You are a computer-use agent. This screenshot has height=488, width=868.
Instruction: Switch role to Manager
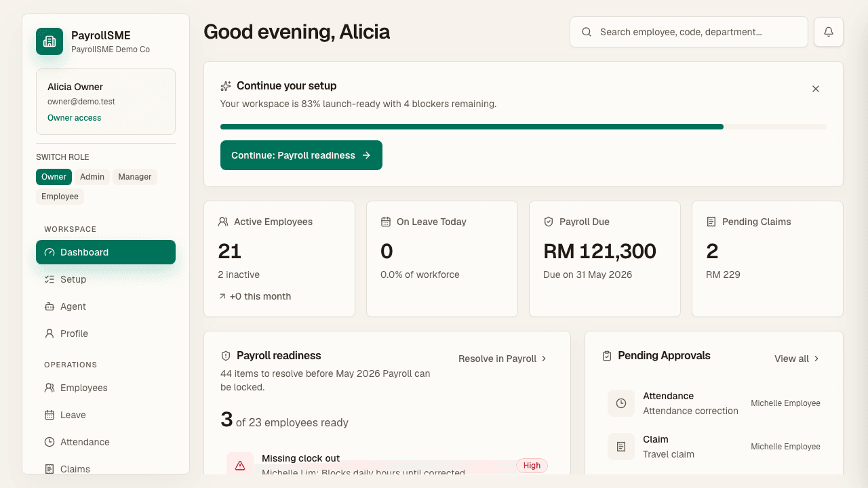(135, 177)
